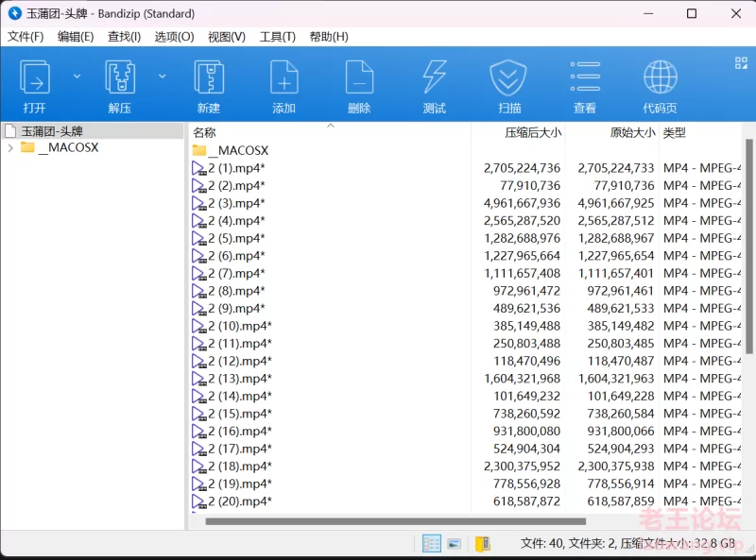Click the horizontal scrollbar of file list
756x560 pixels.
click(x=395, y=521)
